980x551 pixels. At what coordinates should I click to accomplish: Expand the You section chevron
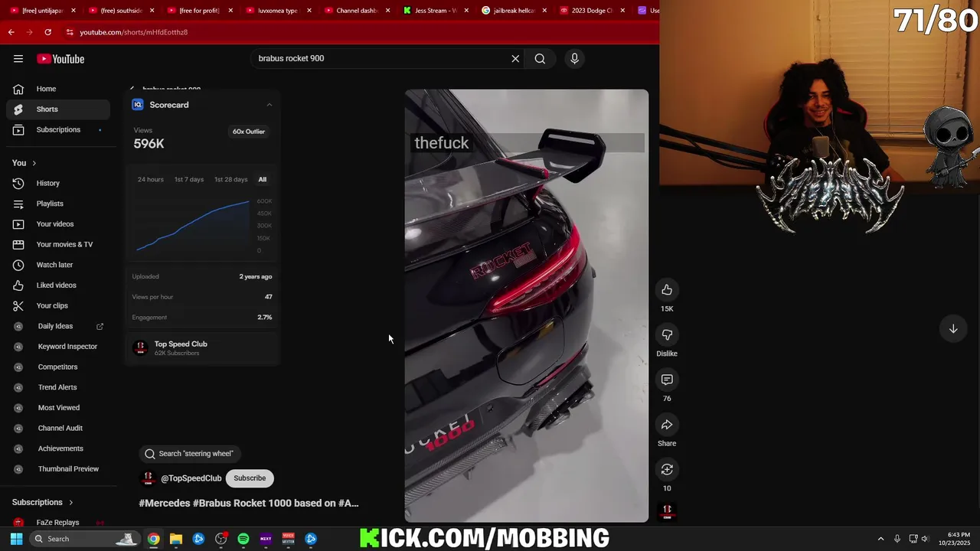pyautogui.click(x=34, y=163)
